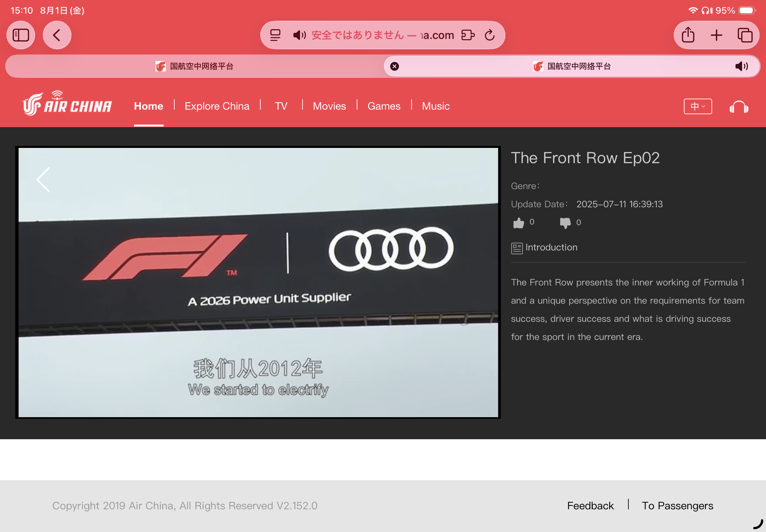
Task: Reload the page with refresh icon
Action: (489, 35)
